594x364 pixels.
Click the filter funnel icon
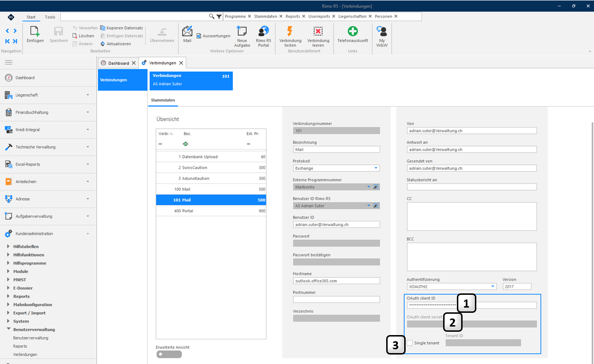(x=219, y=16)
